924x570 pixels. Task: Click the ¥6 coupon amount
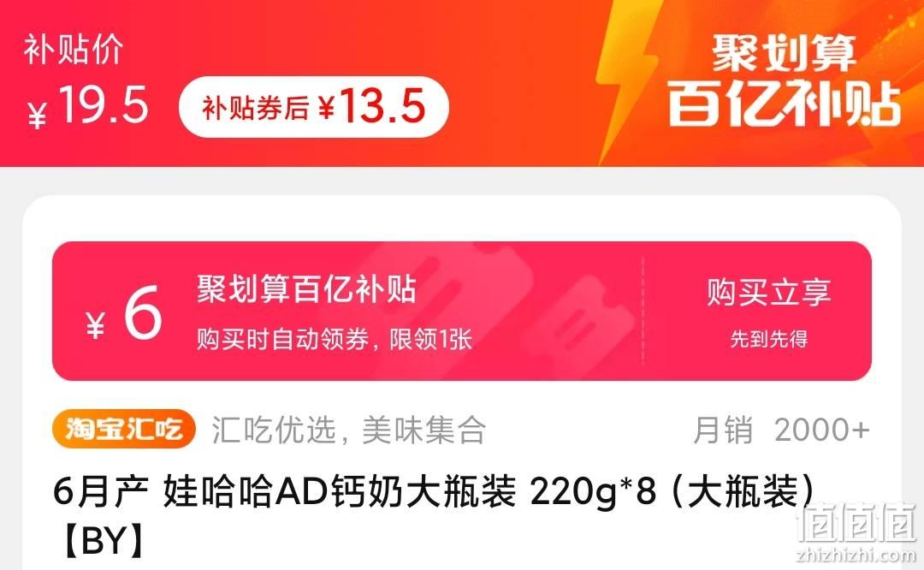point(124,313)
